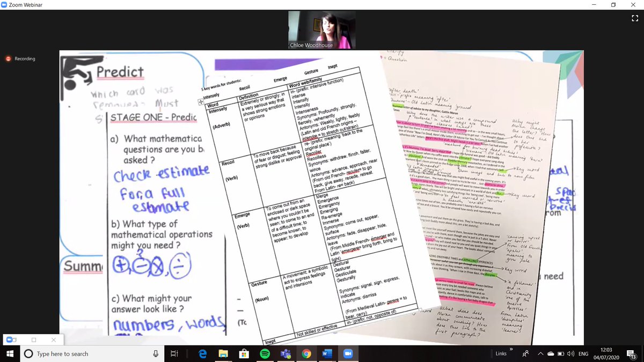Viewport: 644px width, 362px height.
Task: Switch to Google Chrome on the taskbar
Action: pyautogui.click(x=306, y=354)
